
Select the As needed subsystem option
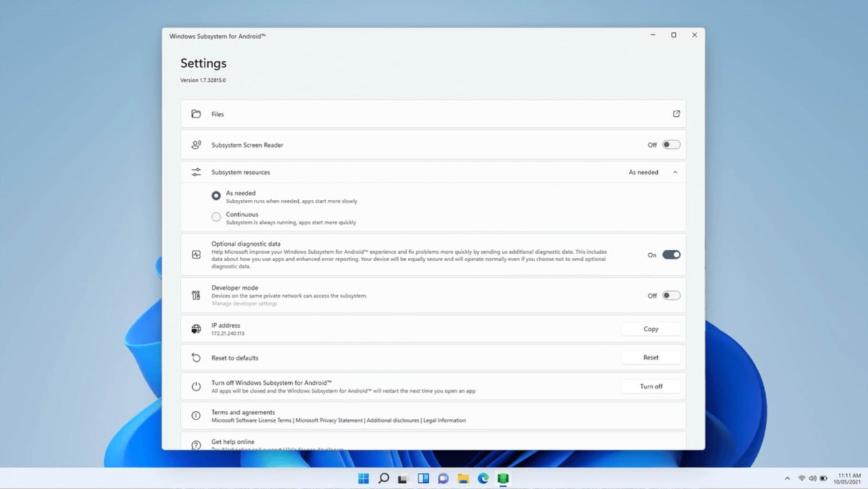tap(216, 195)
